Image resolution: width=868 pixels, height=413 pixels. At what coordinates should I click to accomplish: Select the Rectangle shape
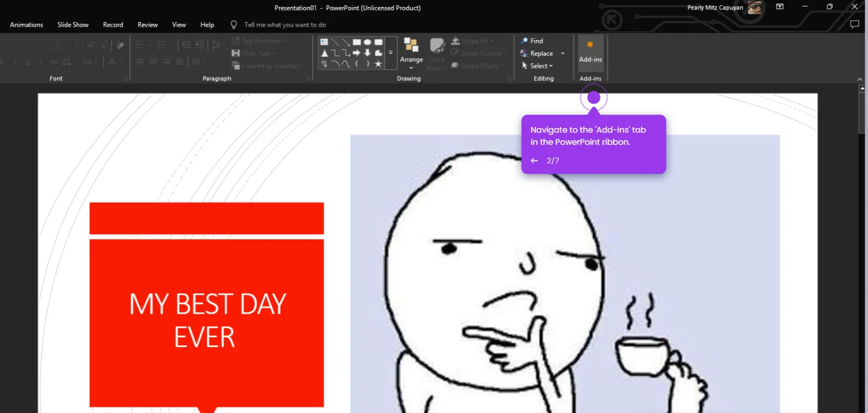click(x=357, y=42)
